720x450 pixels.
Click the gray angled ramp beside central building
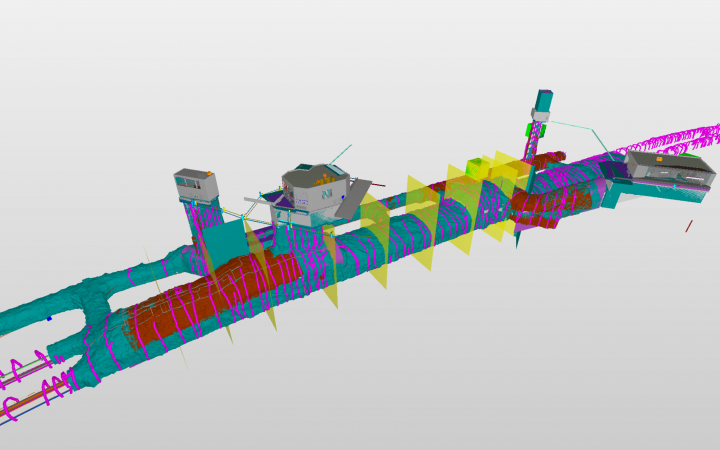point(357,197)
